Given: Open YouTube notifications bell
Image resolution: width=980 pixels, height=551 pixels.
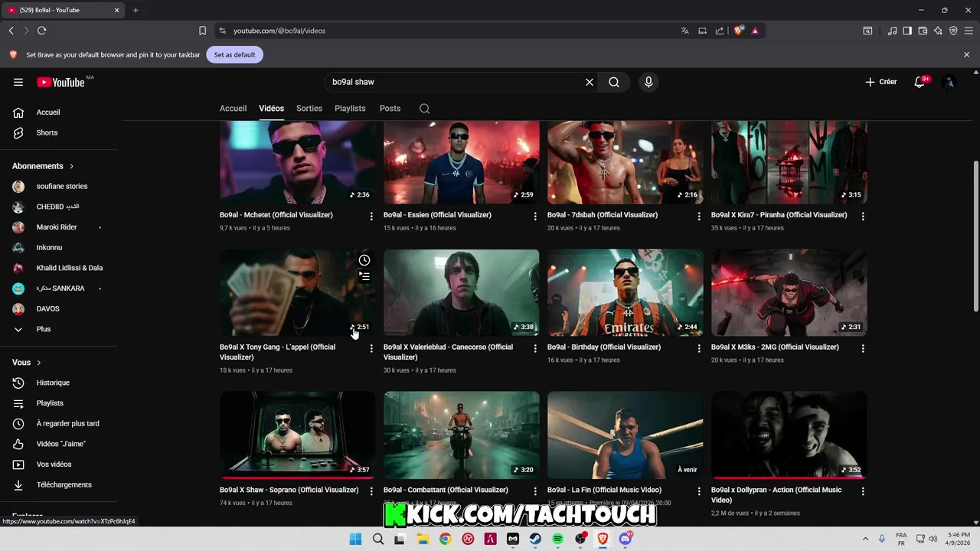Looking at the screenshot, I should point(920,82).
